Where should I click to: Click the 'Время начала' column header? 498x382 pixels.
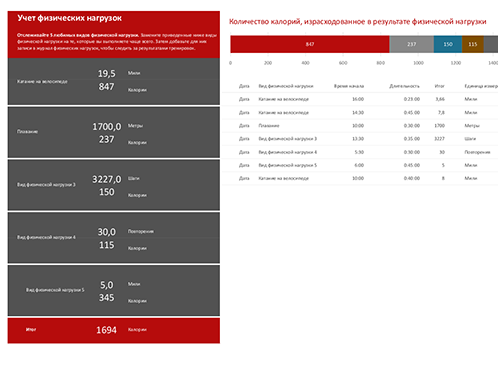pyautogui.click(x=349, y=86)
